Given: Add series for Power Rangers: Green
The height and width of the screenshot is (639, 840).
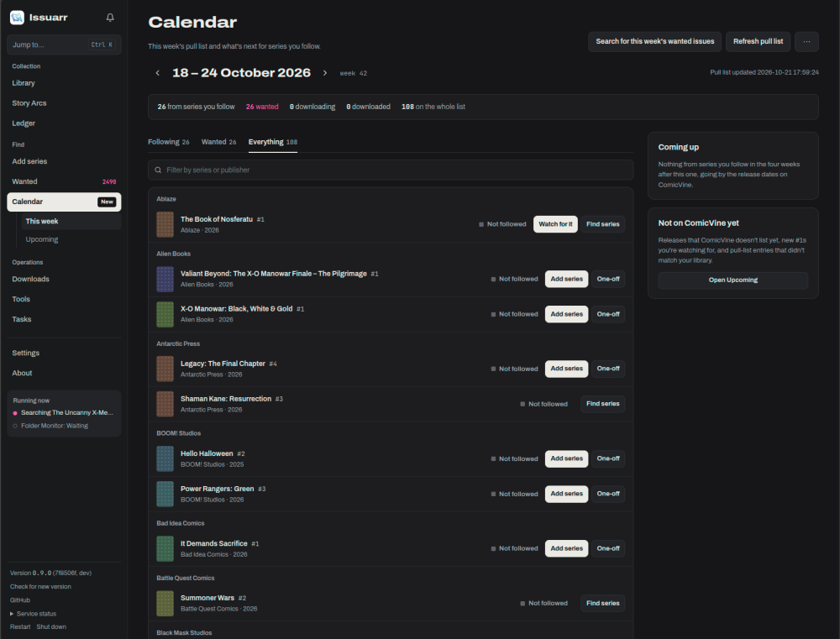Looking at the screenshot, I should (x=566, y=494).
